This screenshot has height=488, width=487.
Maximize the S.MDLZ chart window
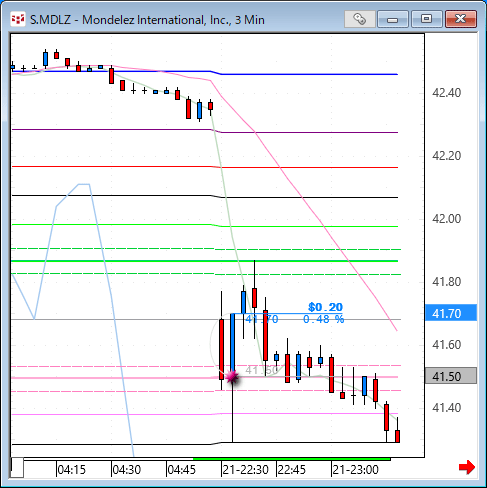(x=426, y=19)
